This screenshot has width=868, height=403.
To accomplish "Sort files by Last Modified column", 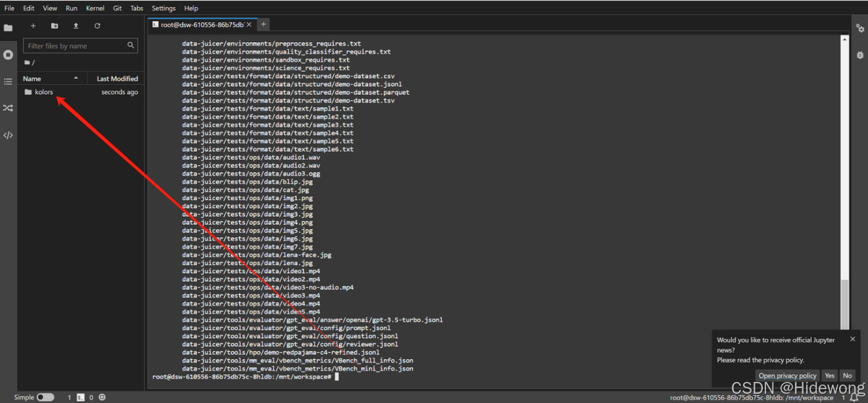I will 117,78.
